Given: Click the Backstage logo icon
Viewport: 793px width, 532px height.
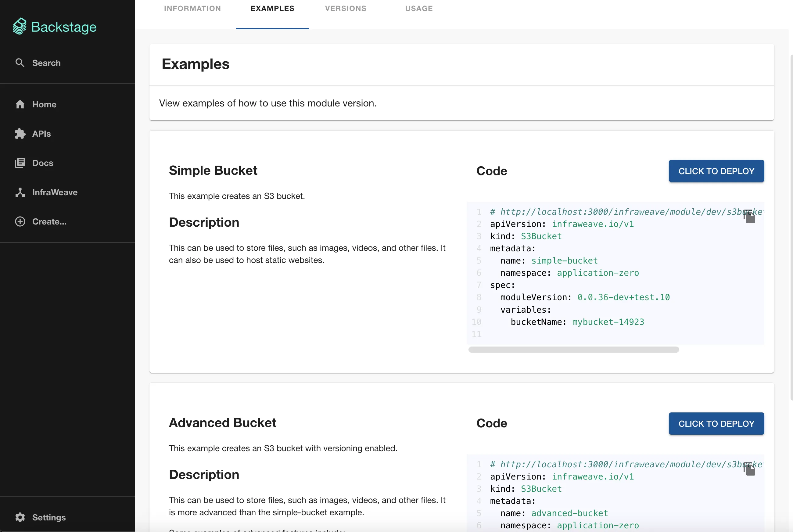Looking at the screenshot, I should coord(20,26).
